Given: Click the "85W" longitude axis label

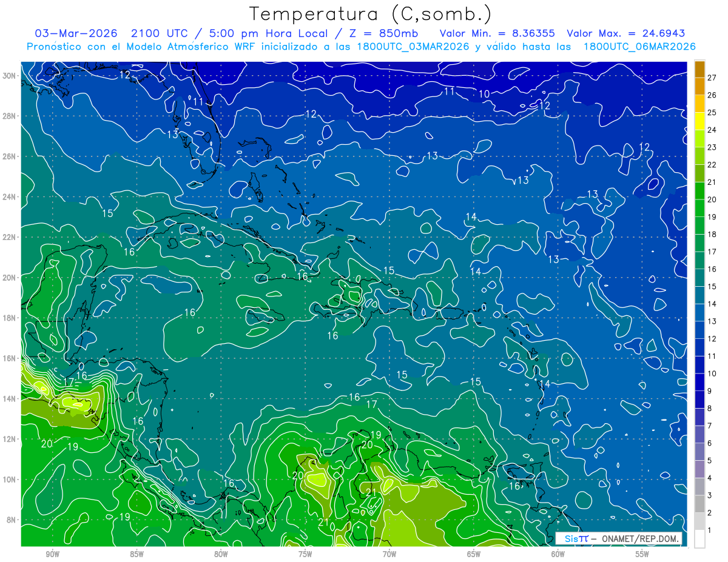Looking at the screenshot, I should click(136, 554).
